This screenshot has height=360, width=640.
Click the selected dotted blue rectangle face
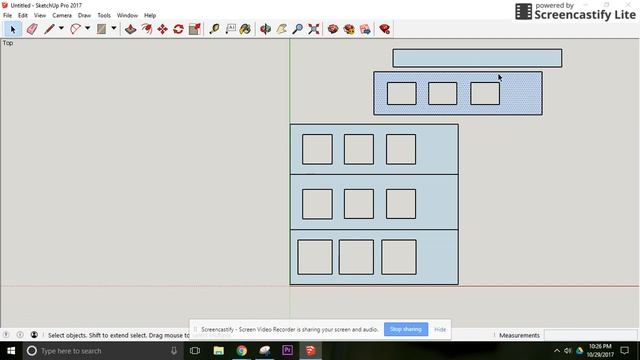[522, 94]
